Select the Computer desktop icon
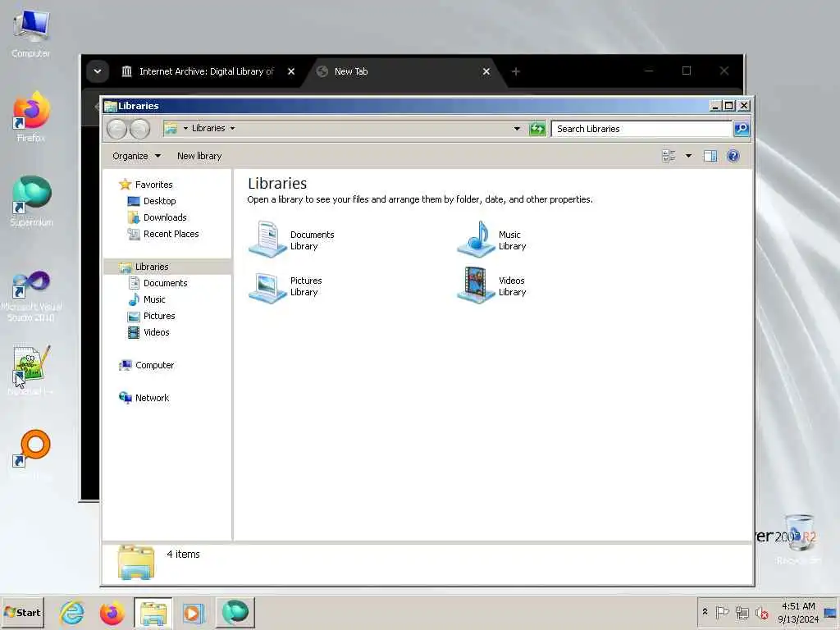840x630 pixels. (x=31, y=33)
